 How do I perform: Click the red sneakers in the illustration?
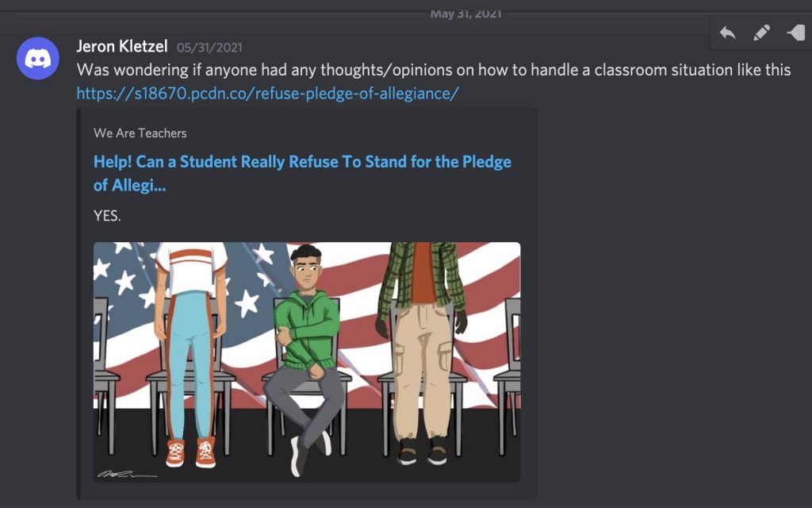tap(190, 452)
